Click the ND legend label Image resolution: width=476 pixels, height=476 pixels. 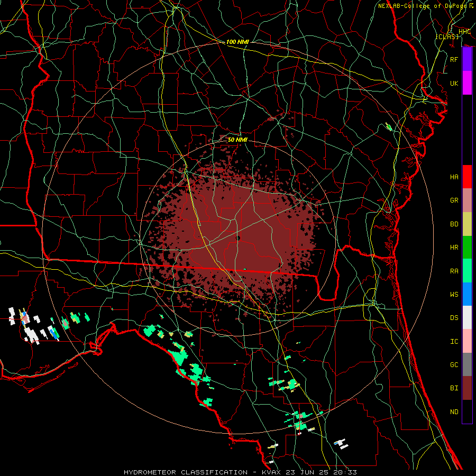coord(454,412)
